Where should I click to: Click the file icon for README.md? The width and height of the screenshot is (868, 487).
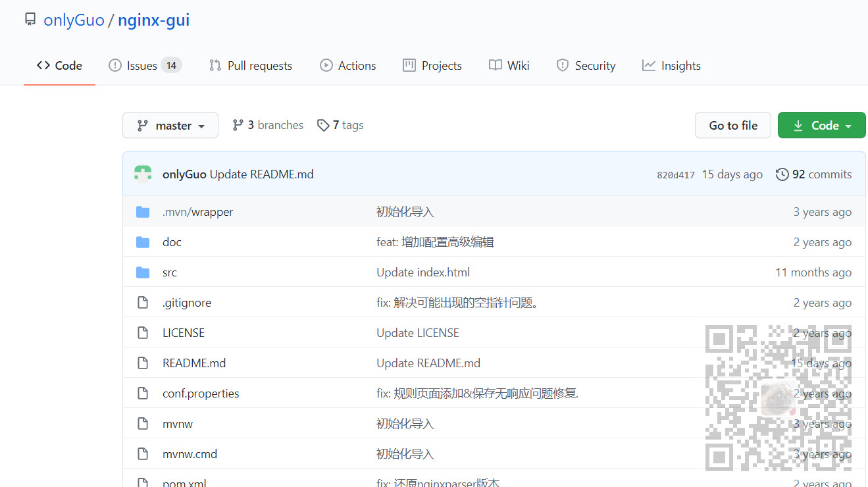(143, 363)
